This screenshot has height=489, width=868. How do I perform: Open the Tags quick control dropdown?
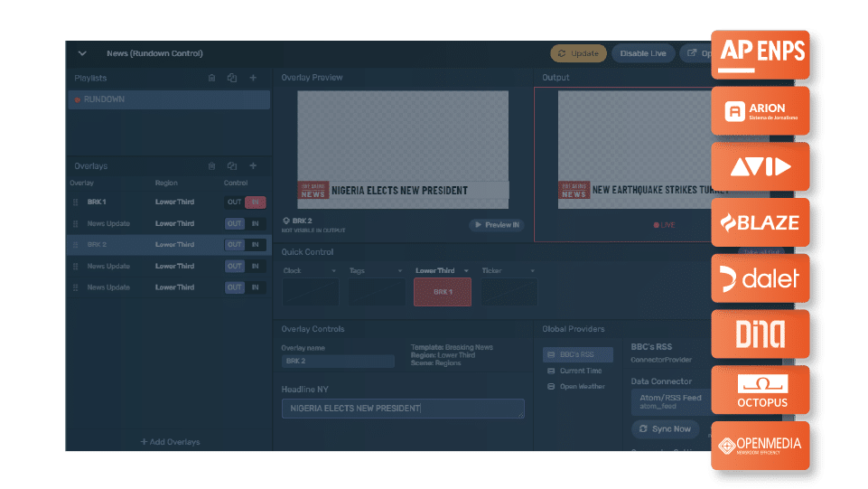400,271
